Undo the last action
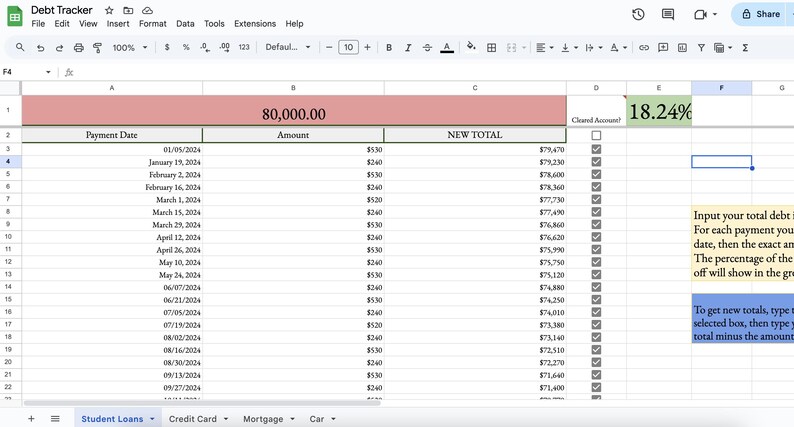This screenshot has height=427, width=794. [41, 48]
